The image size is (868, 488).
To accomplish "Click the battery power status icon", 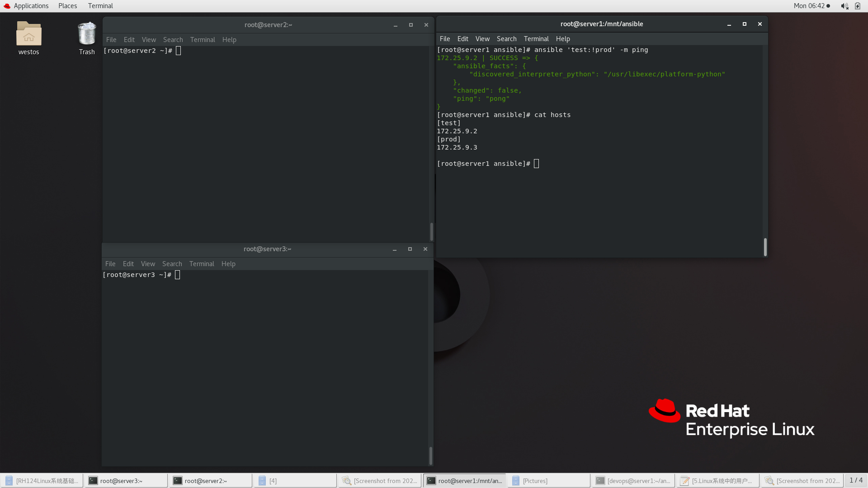I will 858,6.
